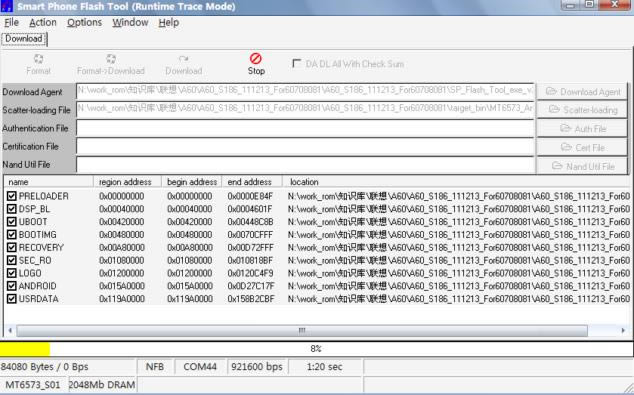The width and height of the screenshot is (634, 395).
Task: Click the red Stop icon
Action: pyautogui.click(x=256, y=59)
